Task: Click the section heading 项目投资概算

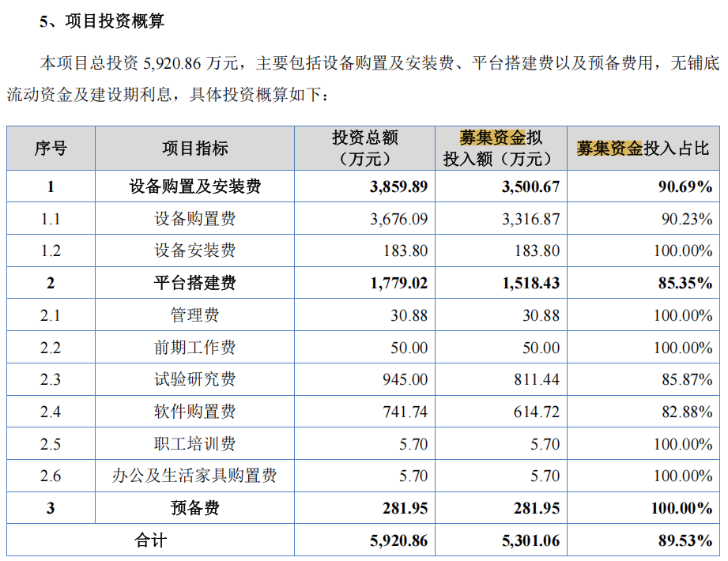Action: click(114, 22)
